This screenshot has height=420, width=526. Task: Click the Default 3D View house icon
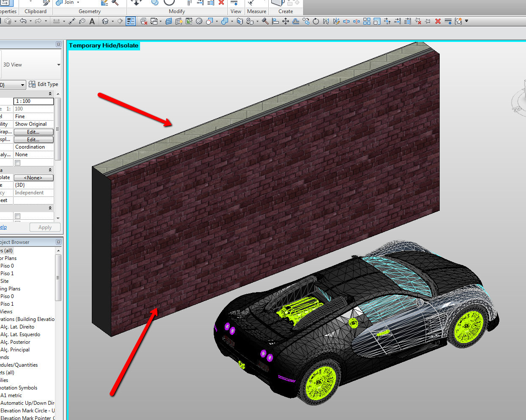click(105, 21)
